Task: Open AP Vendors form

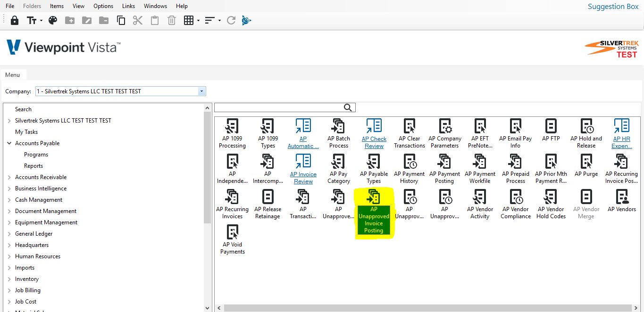Action: (x=621, y=201)
